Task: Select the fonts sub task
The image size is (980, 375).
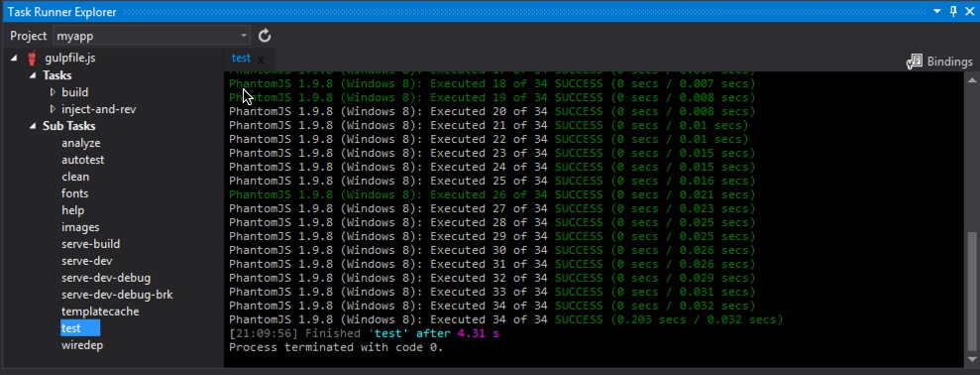Action: coord(75,193)
